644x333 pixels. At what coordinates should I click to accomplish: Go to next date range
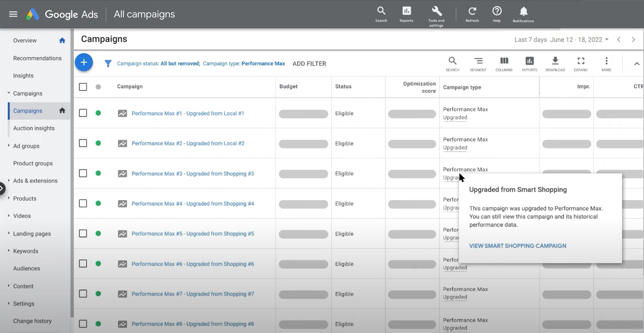pyautogui.click(x=633, y=39)
